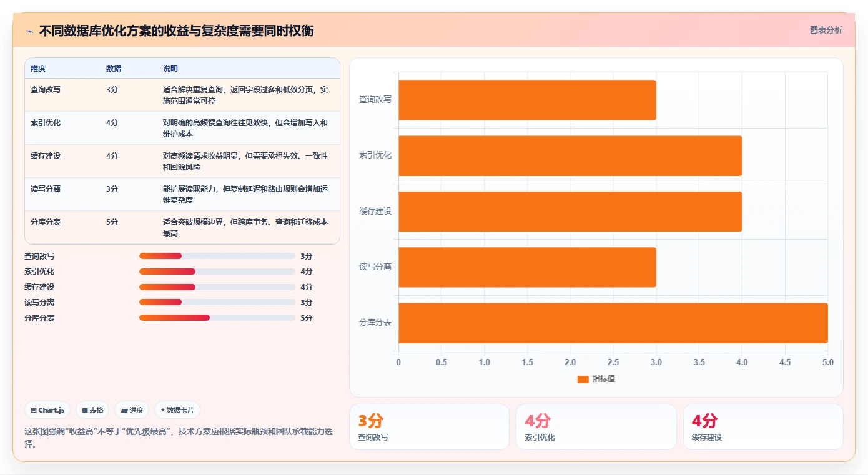The image size is (868, 475).
Task: Click the 维度 table column header
Action: [38, 69]
